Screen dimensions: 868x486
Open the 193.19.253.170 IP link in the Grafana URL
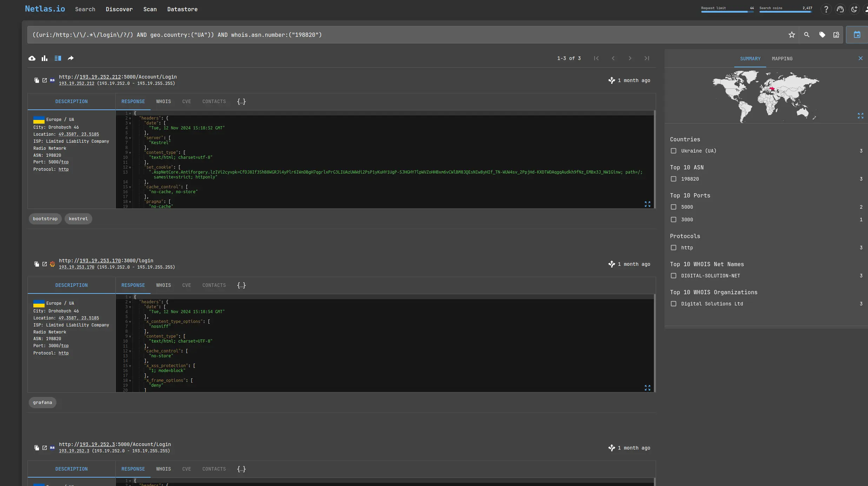(100, 261)
